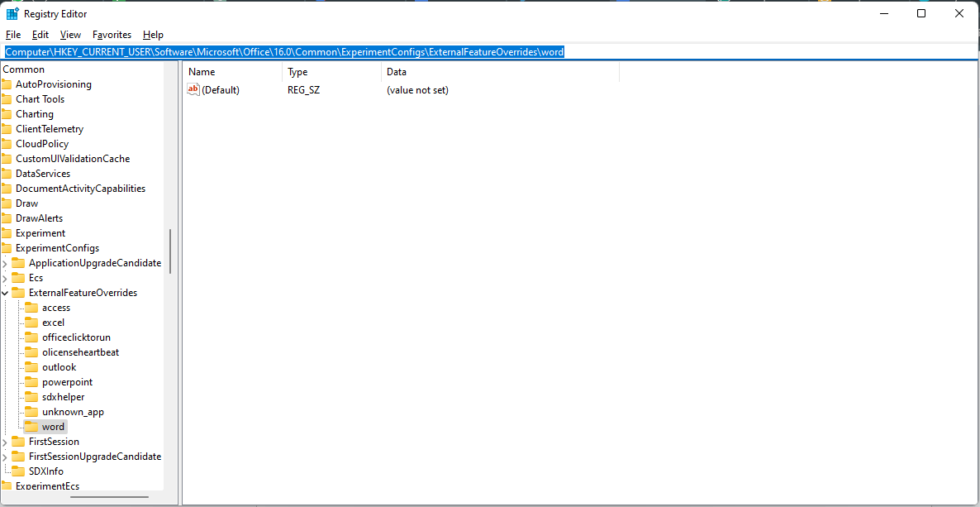Screen dimensions: 980x507
Task: Select the access subkey folder icon
Action: click(31, 307)
